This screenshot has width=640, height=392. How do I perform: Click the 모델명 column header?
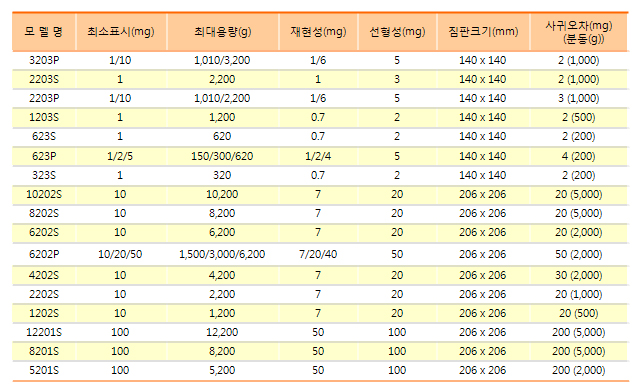point(44,32)
